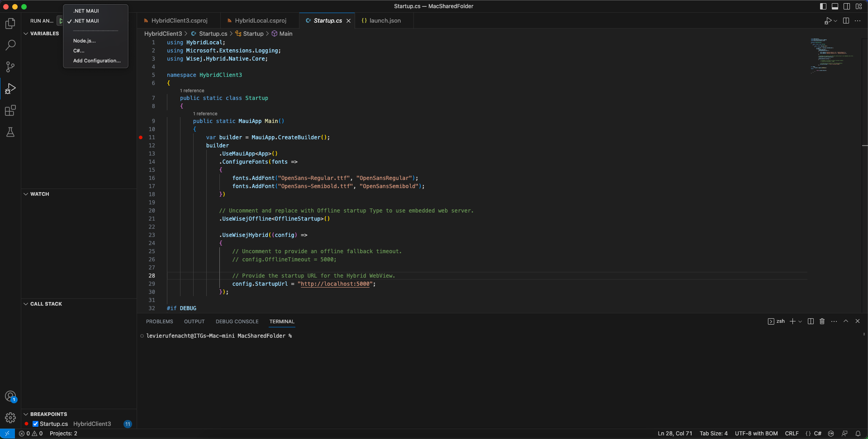Change Tab Size: 4 indentation
The image size is (868, 439).
tap(714, 434)
